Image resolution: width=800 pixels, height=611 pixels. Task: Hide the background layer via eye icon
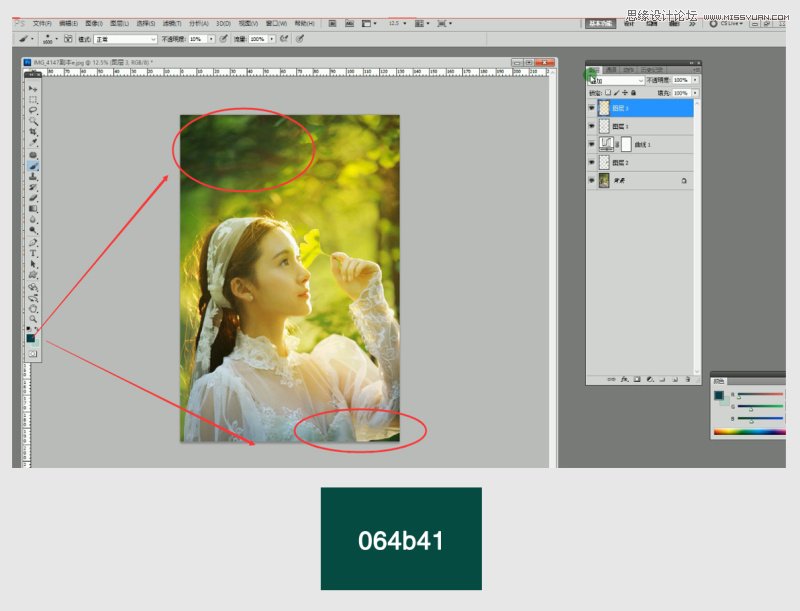(591, 181)
